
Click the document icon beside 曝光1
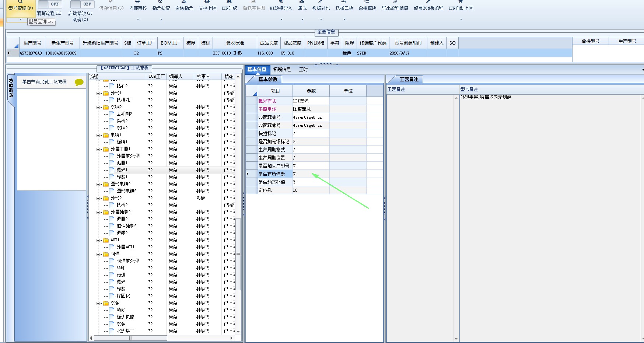click(x=112, y=170)
